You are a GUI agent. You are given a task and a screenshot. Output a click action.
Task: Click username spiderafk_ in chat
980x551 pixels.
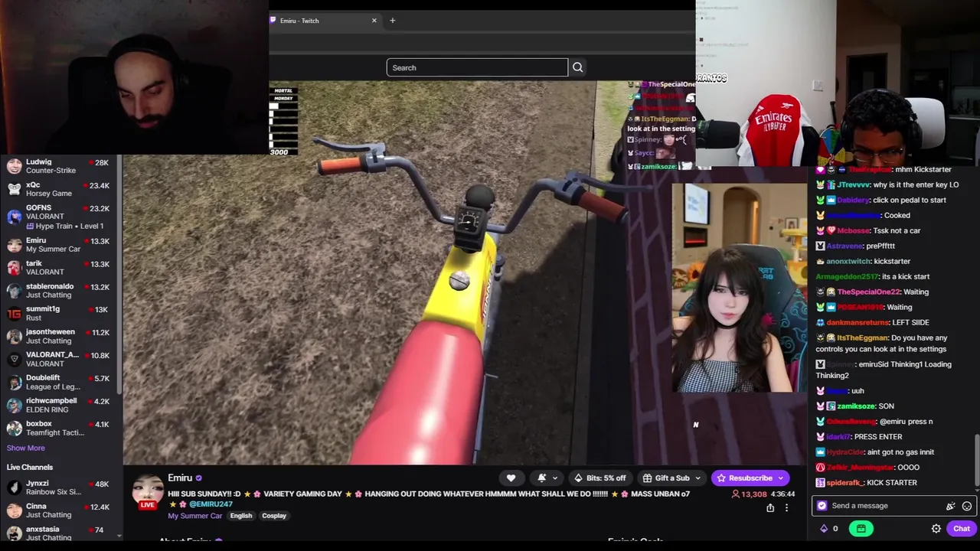844,483
